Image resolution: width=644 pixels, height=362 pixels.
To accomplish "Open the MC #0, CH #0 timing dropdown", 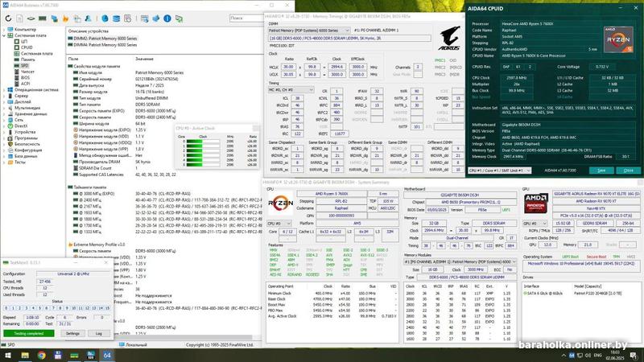I will (291, 90).
